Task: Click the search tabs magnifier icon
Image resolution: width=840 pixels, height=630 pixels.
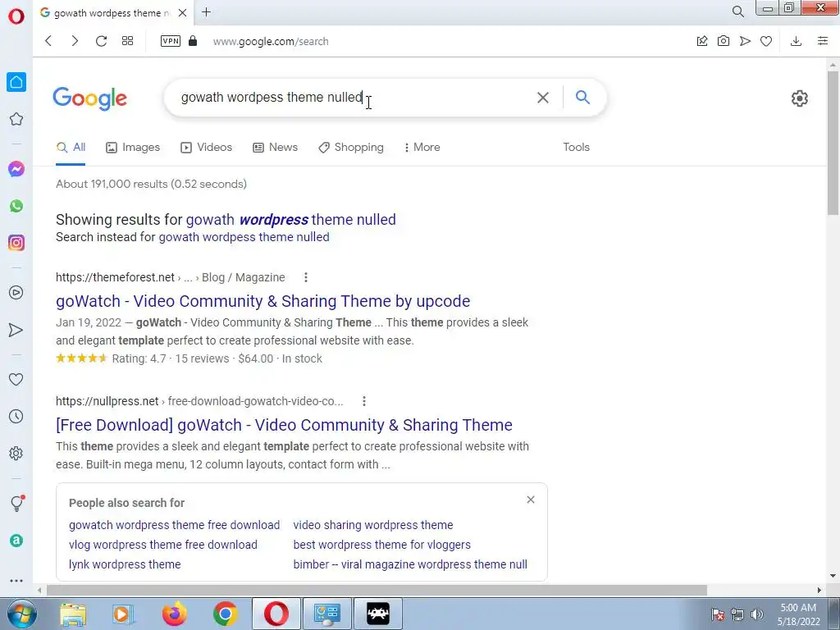Action: tap(737, 11)
